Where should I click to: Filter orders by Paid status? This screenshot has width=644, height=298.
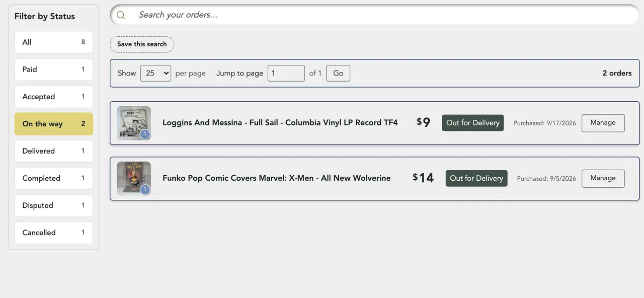click(54, 69)
